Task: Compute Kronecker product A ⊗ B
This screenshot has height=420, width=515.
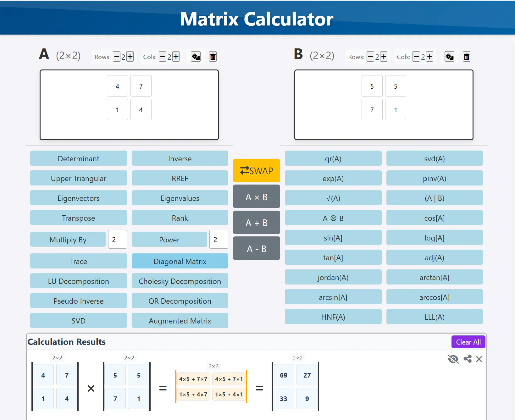Action: pos(333,218)
